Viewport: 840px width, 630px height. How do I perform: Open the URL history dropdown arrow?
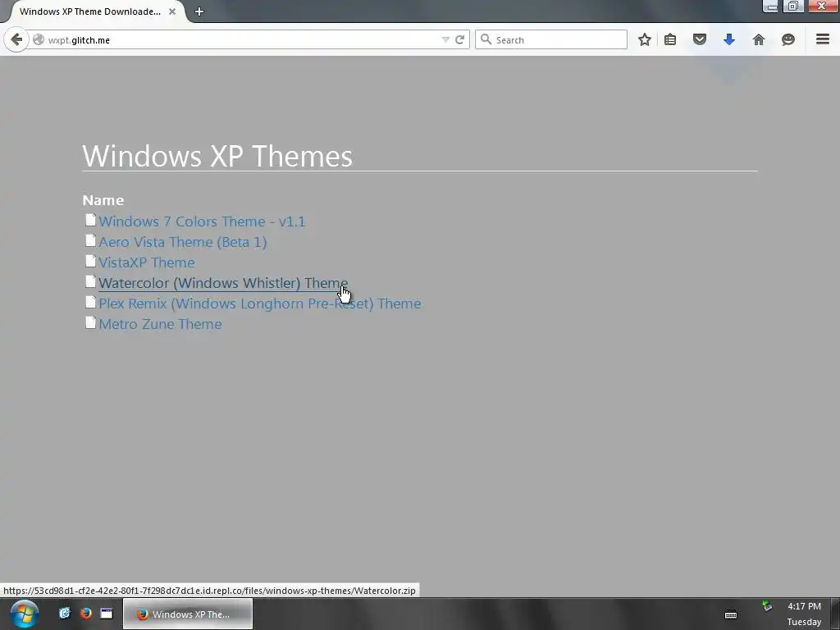coord(445,39)
